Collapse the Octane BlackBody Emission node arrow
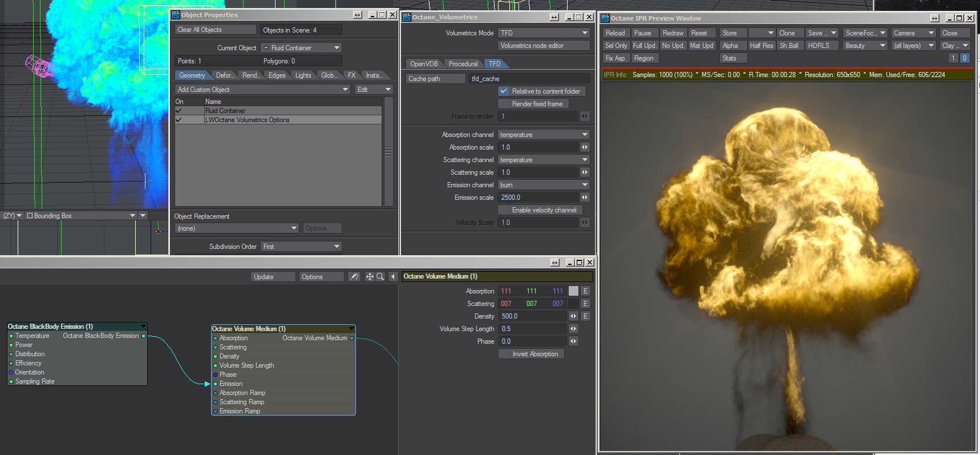This screenshot has width=980, height=455. [143, 327]
